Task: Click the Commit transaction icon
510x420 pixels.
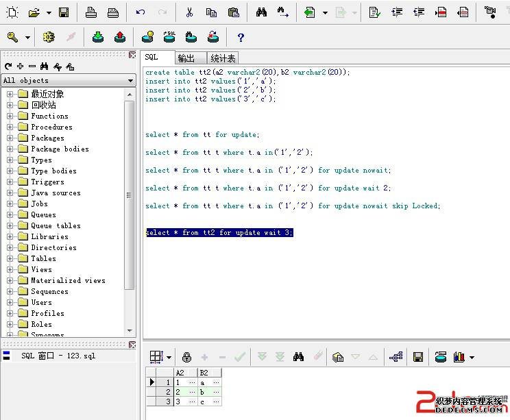Action: 98,37
